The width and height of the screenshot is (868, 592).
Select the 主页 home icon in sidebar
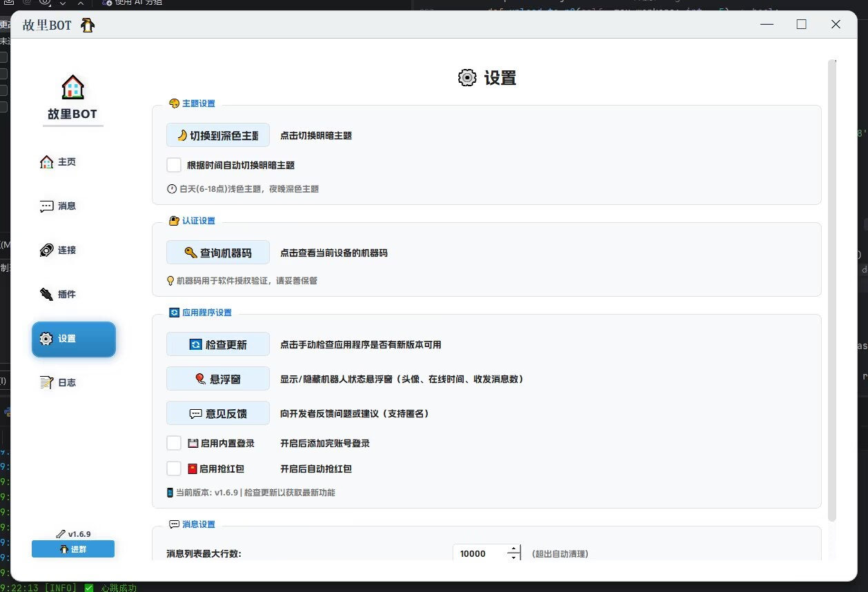46,161
